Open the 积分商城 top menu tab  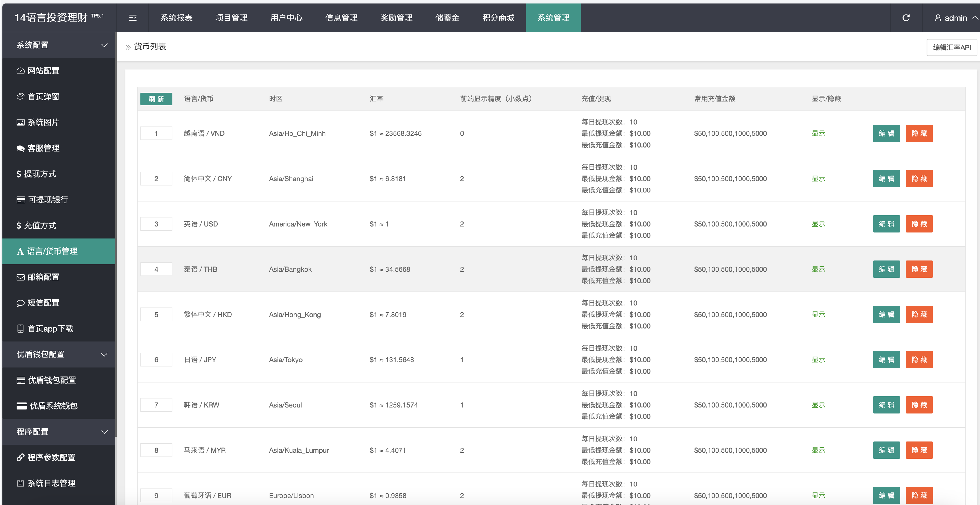pos(498,18)
